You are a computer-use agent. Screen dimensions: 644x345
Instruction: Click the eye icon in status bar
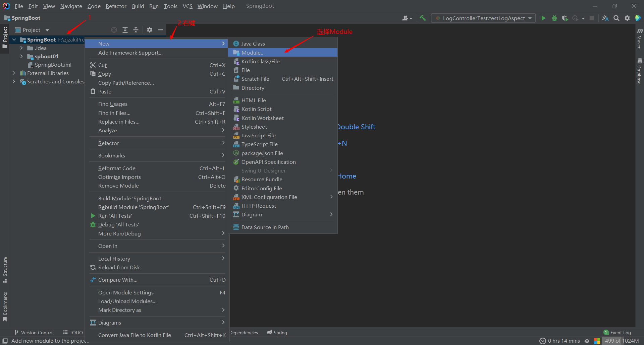587,341
